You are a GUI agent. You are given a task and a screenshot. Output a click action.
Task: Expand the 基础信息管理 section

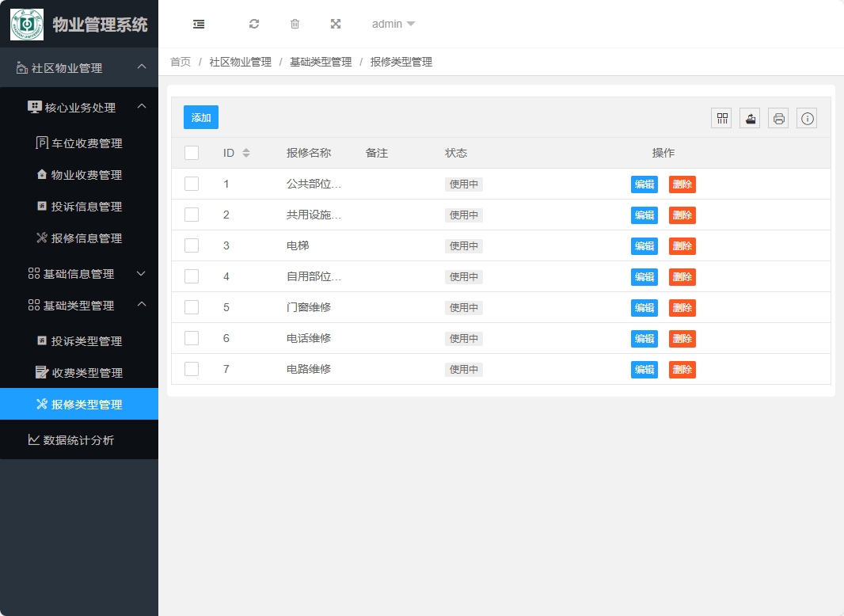tap(79, 273)
